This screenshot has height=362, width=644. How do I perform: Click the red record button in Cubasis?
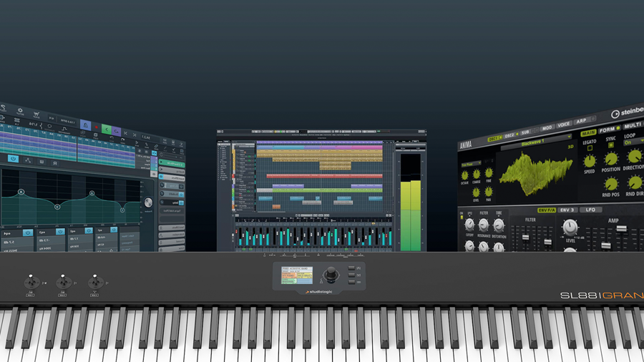[97, 127]
